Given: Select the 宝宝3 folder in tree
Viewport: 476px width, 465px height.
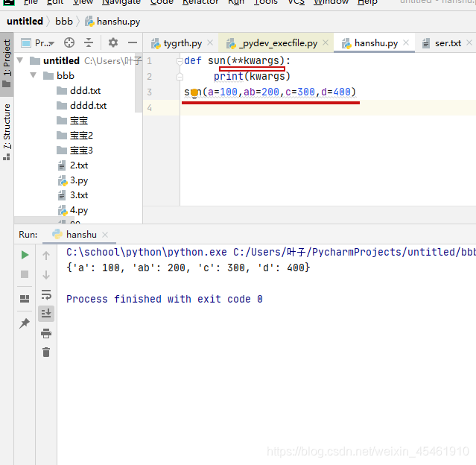Looking at the screenshot, I should [74, 151].
